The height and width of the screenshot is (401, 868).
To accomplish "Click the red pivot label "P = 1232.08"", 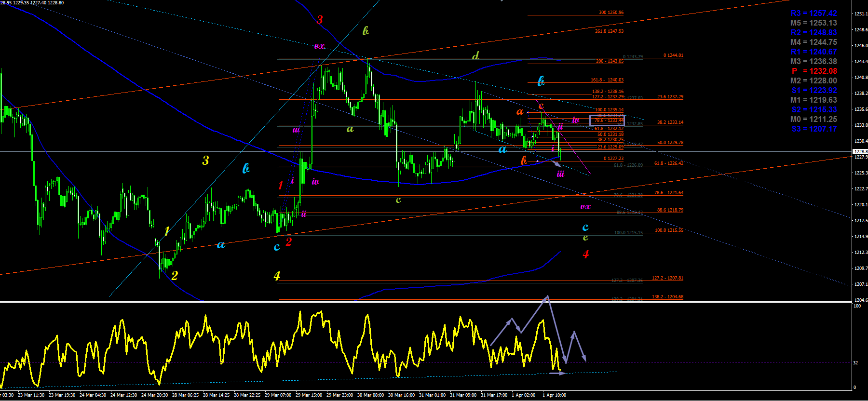I will coord(814,71).
